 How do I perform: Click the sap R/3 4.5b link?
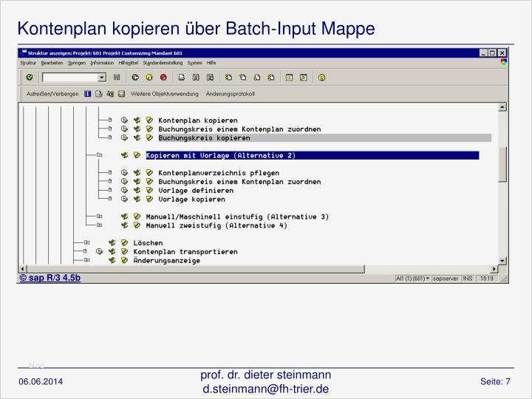50,278
